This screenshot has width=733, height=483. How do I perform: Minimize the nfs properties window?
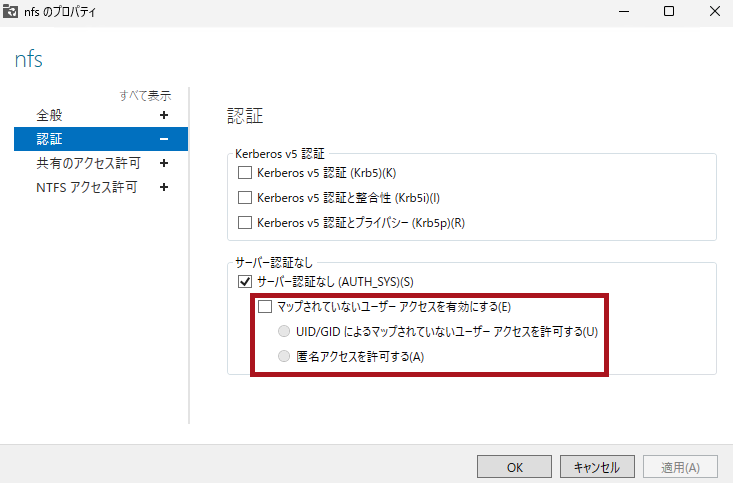pos(624,11)
